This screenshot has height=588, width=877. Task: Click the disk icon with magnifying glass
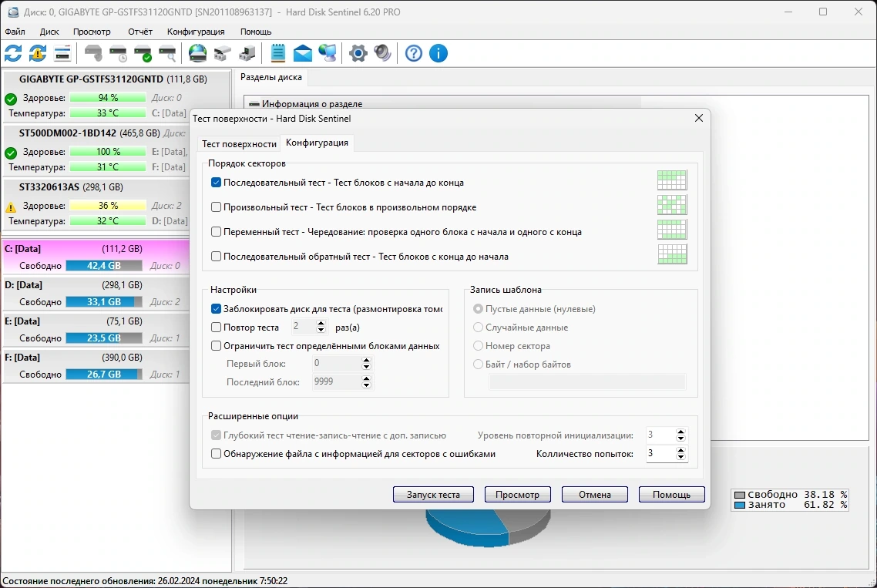tap(167, 54)
